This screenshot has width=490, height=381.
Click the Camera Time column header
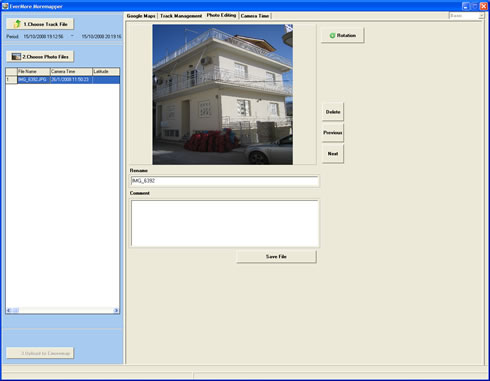(71, 71)
